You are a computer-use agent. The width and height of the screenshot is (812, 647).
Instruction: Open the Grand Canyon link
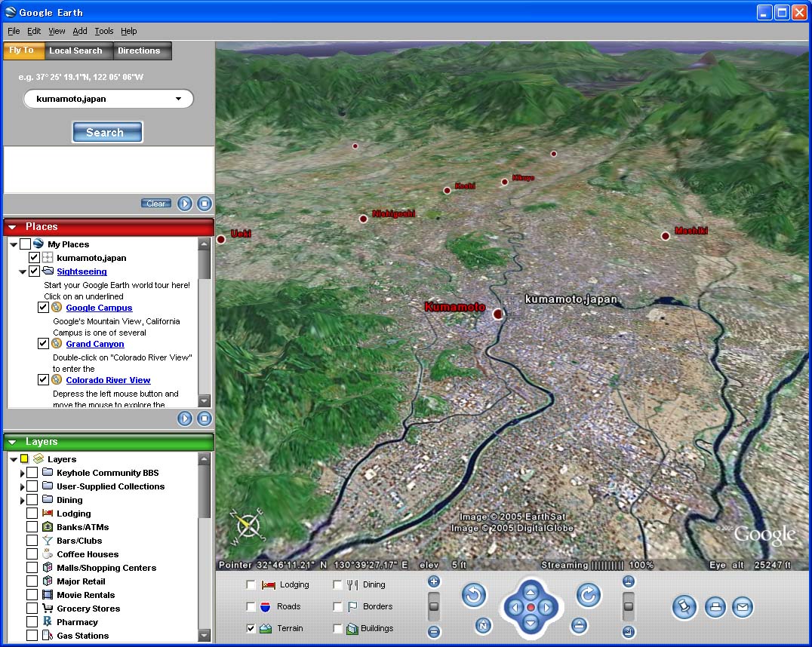point(94,344)
